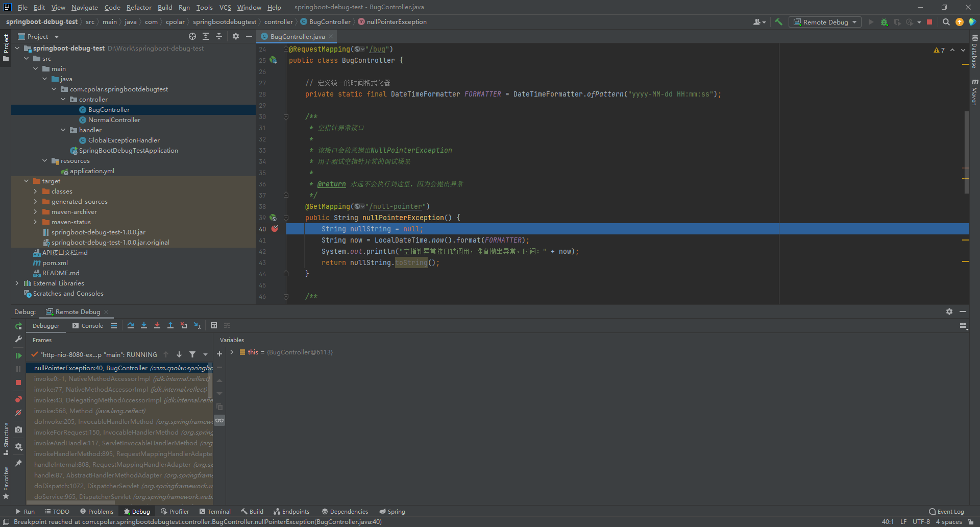The width and height of the screenshot is (980, 527).
Task: Open the Terminal tool window button
Action: 215,512
